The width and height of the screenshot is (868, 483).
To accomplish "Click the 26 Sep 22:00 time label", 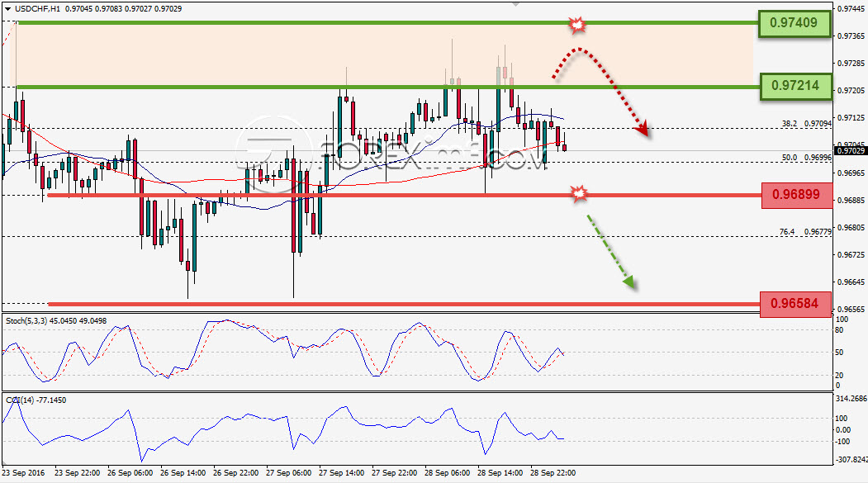I will click(x=235, y=473).
